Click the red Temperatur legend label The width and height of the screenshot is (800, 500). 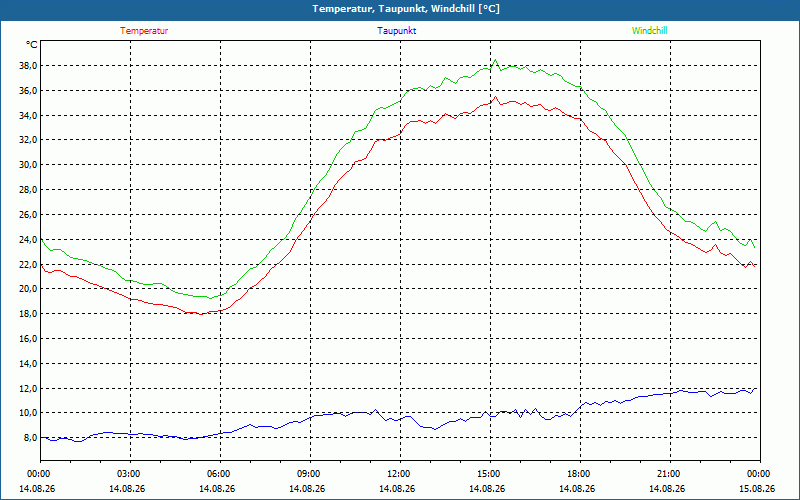144,31
